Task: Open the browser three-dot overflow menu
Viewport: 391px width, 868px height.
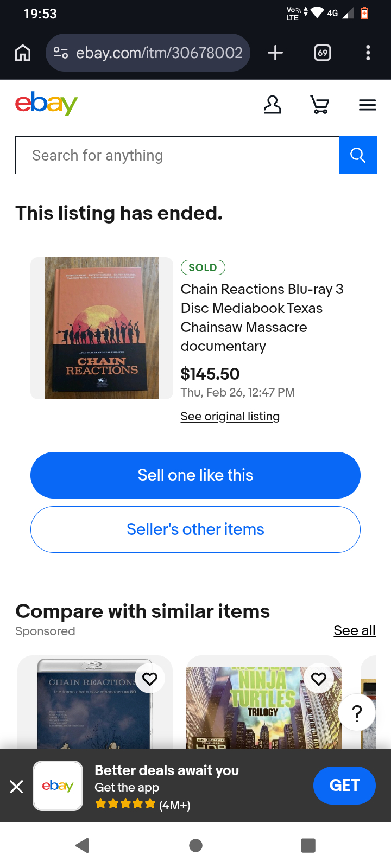Action: [x=368, y=53]
